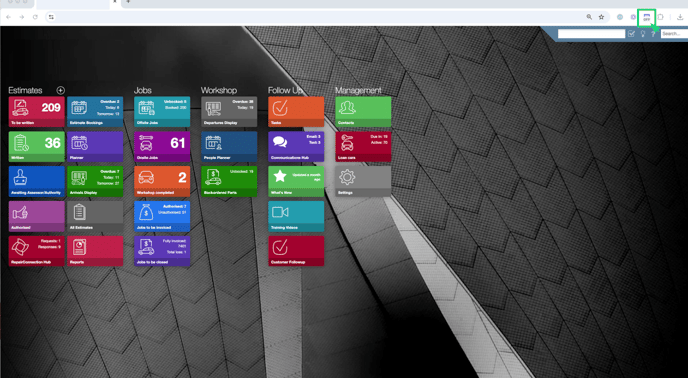Viewport: 688px width, 378px height.
Task: Open the Communications Hub tile
Action: point(296,146)
